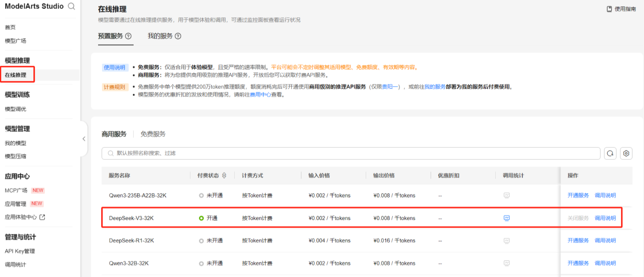Click the DeepSeek-R1-32K service name

click(x=131, y=241)
